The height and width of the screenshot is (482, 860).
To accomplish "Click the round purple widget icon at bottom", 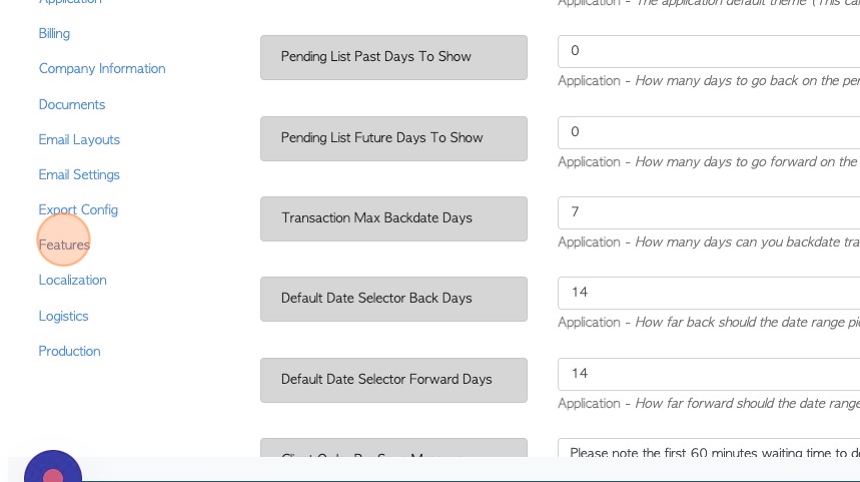I will 53,467.
